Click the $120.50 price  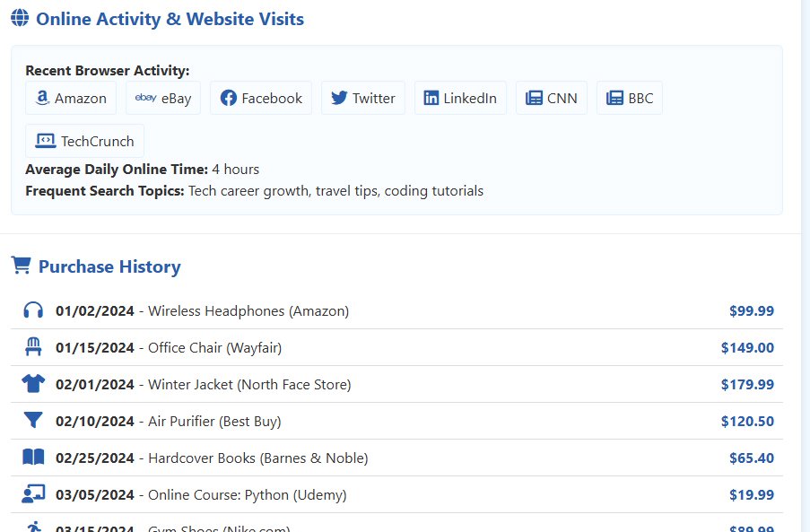(747, 421)
